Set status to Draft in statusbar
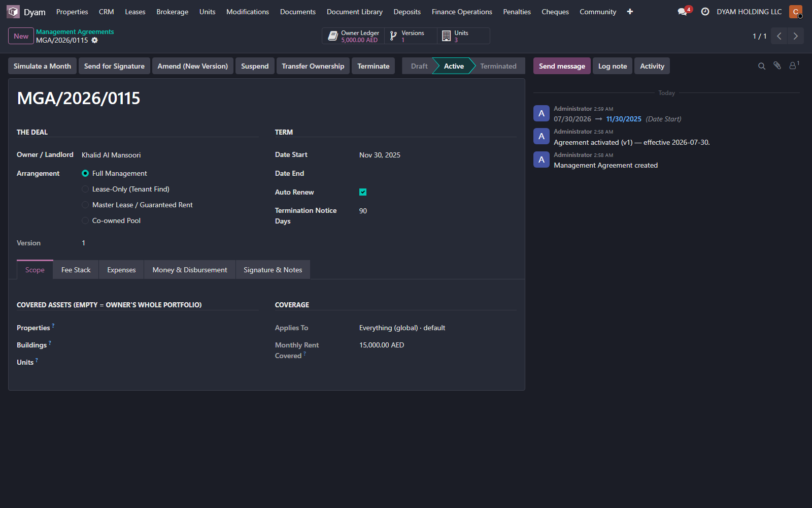Screen dimensions: 812x508 tap(419, 66)
